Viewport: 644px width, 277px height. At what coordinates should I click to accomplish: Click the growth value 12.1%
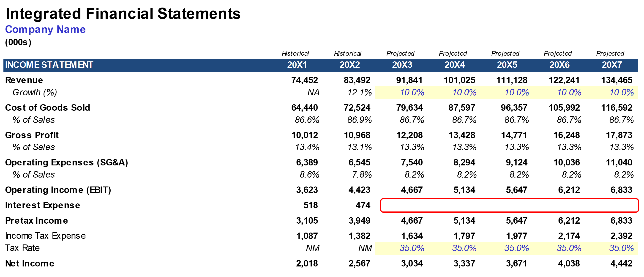[x=360, y=93]
